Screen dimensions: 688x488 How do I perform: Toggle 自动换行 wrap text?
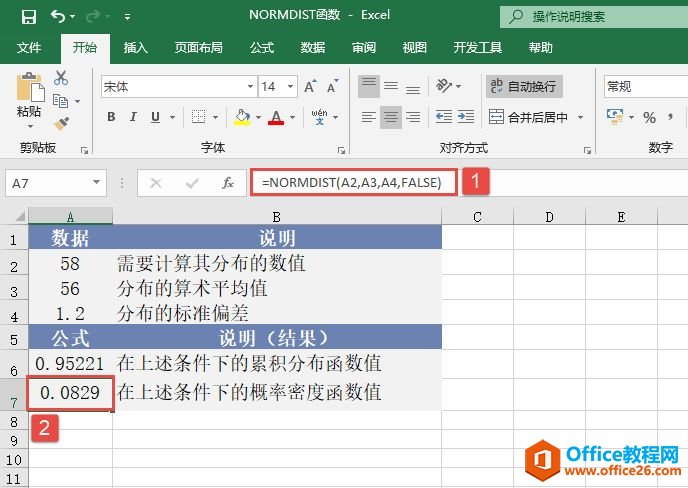tap(524, 86)
